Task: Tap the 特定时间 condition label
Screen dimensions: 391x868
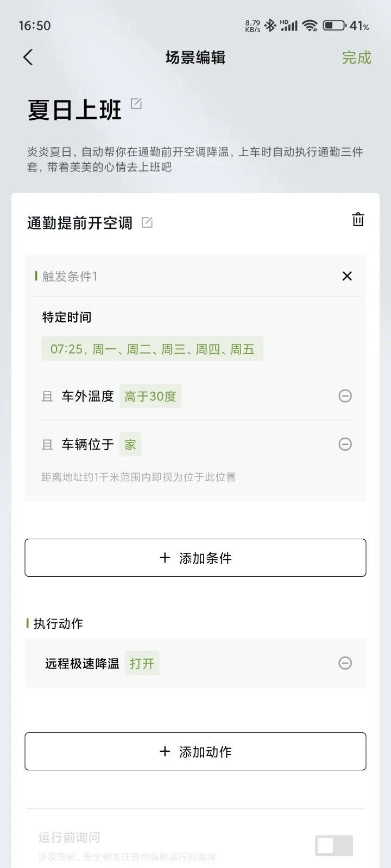Action: [x=67, y=317]
